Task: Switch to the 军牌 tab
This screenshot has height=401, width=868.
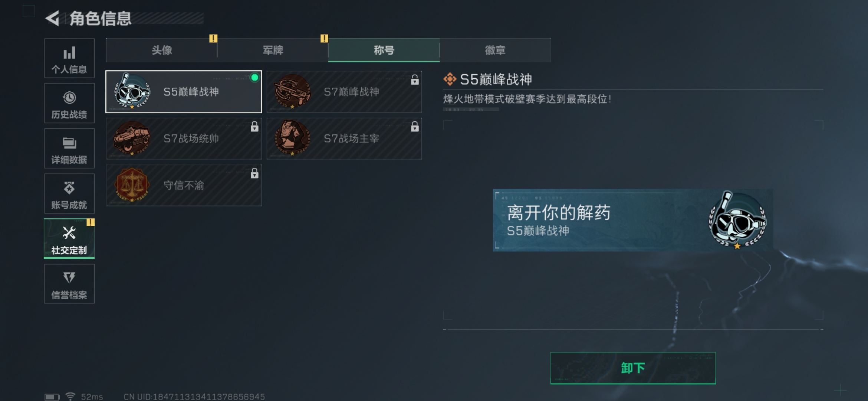Action: pyautogui.click(x=273, y=50)
